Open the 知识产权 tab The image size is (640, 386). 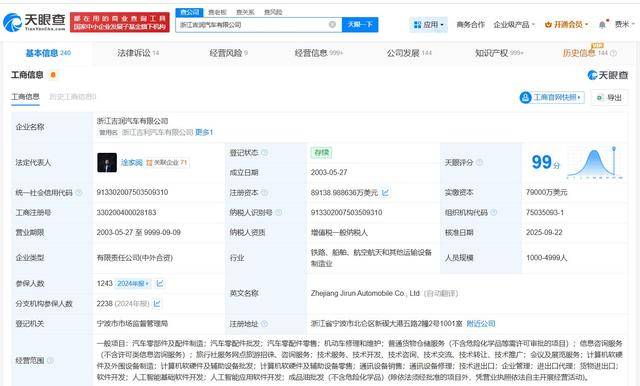click(x=499, y=53)
